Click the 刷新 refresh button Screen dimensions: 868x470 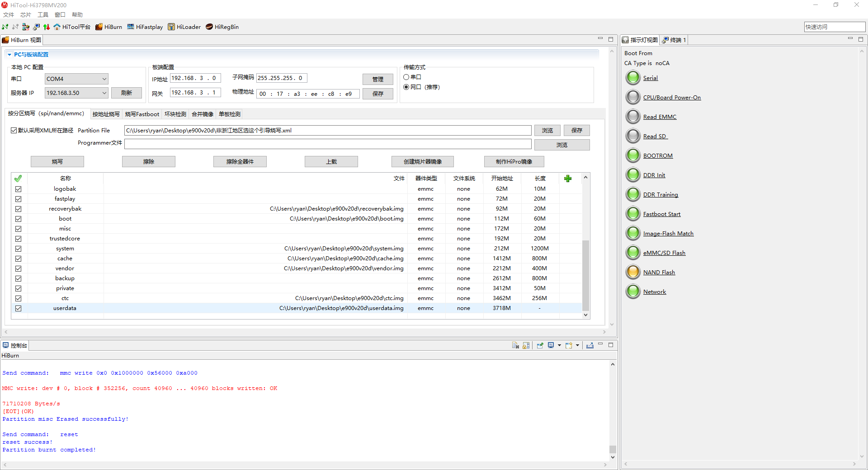pos(127,93)
